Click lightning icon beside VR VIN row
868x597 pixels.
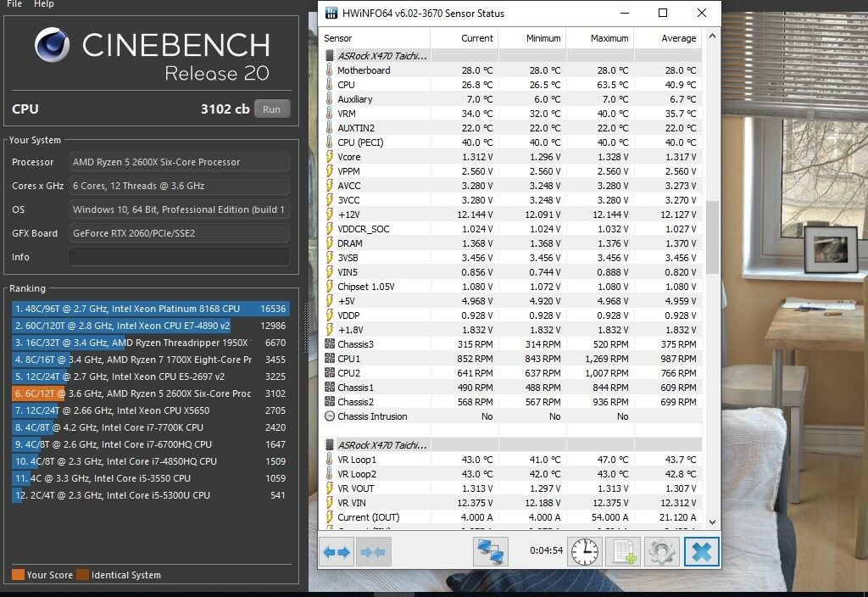tap(330, 503)
